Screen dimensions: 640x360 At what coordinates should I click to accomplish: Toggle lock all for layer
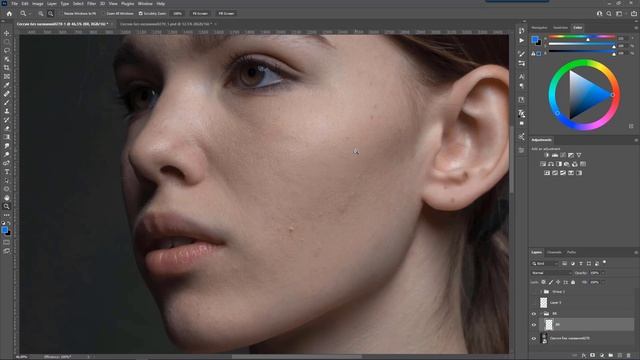573,282
